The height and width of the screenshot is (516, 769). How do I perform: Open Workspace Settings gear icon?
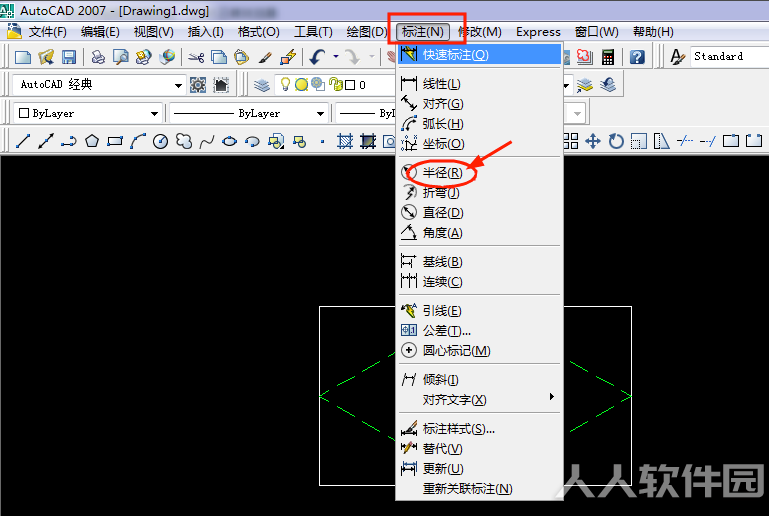[198, 85]
